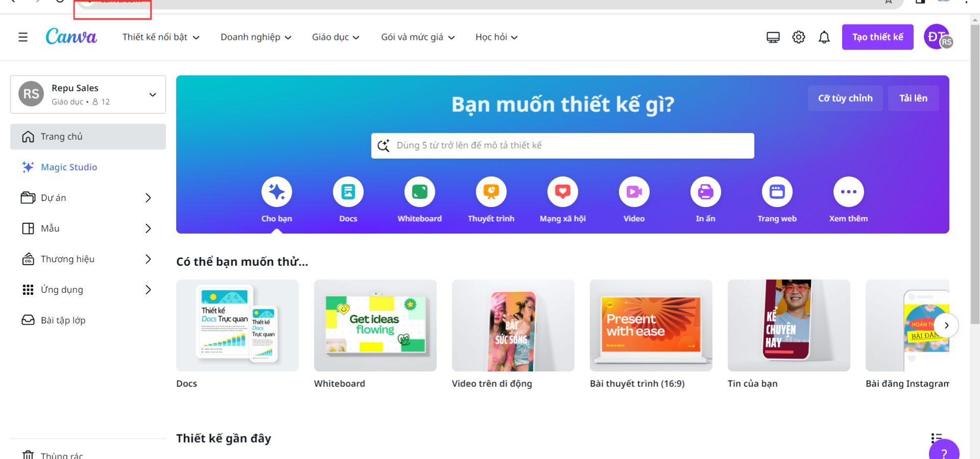The width and height of the screenshot is (980, 459).
Task: Open the settings gear icon
Action: [x=798, y=37]
